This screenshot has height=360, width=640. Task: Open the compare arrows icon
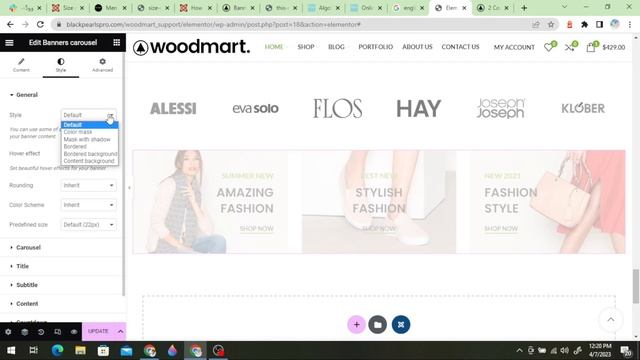(x=570, y=47)
